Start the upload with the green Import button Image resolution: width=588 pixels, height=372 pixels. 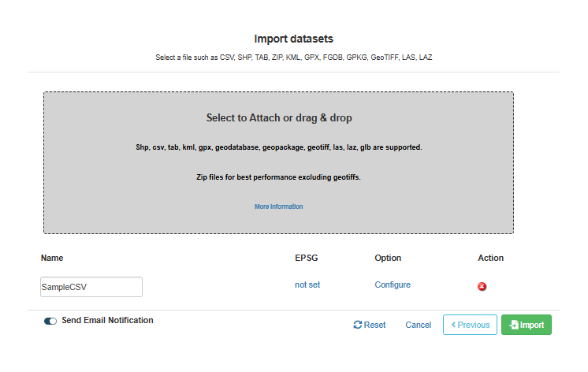[526, 325]
